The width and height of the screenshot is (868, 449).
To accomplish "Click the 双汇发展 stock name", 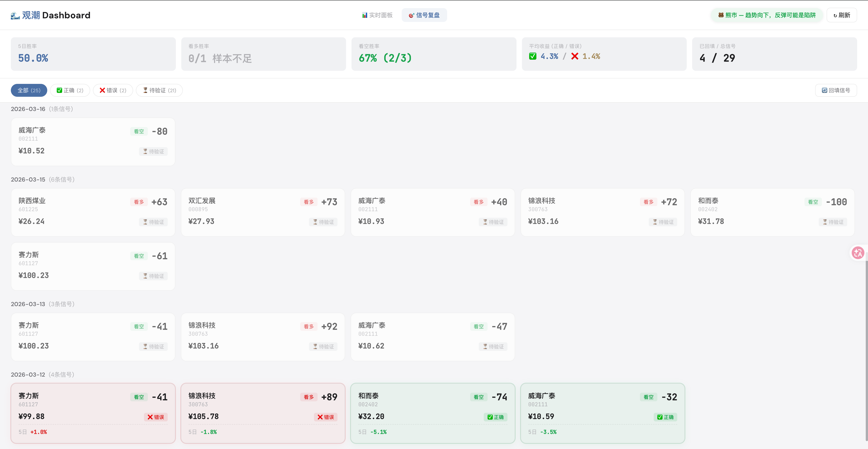I will 202,201.
